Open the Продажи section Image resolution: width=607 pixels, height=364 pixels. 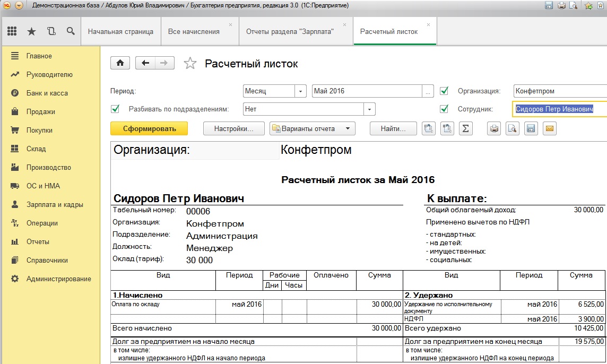point(50,112)
